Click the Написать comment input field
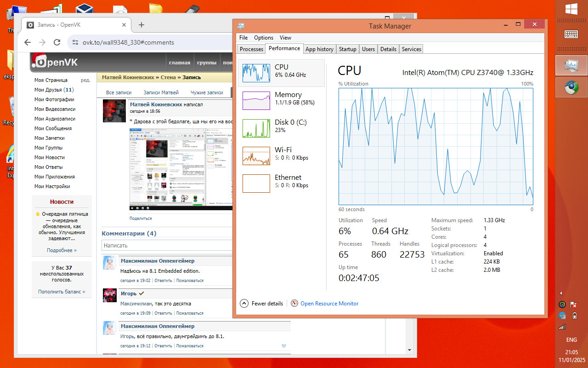This screenshot has width=588, height=368. tap(167, 246)
